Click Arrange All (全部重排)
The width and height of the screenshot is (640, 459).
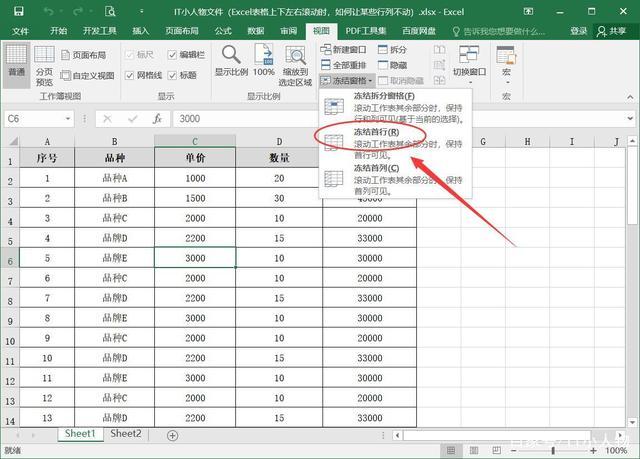coord(343,65)
